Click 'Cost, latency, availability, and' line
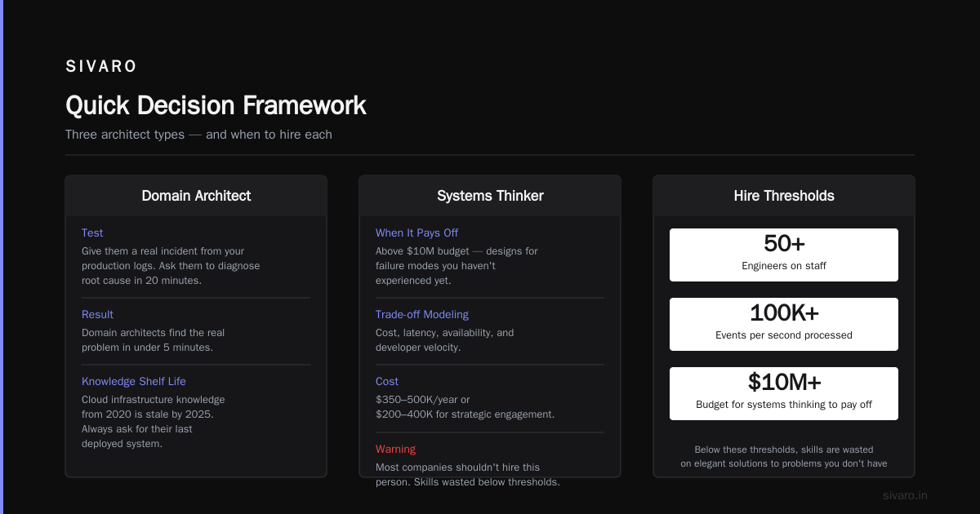 tap(445, 333)
